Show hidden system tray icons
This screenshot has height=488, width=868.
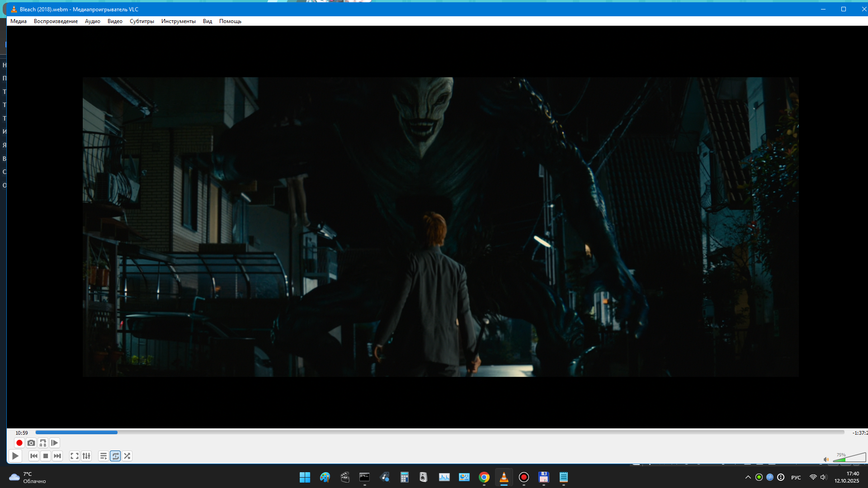click(x=748, y=477)
